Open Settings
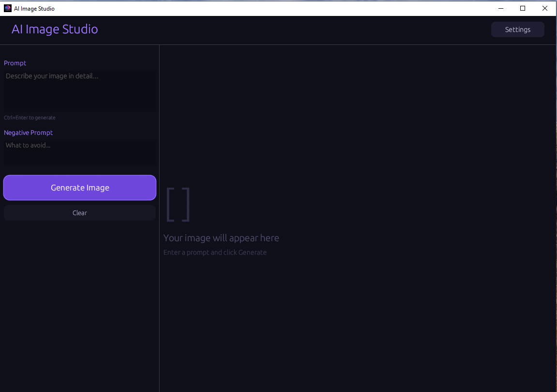Screen dimensions: 557x392 pyautogui.click(x=517, y=29)
